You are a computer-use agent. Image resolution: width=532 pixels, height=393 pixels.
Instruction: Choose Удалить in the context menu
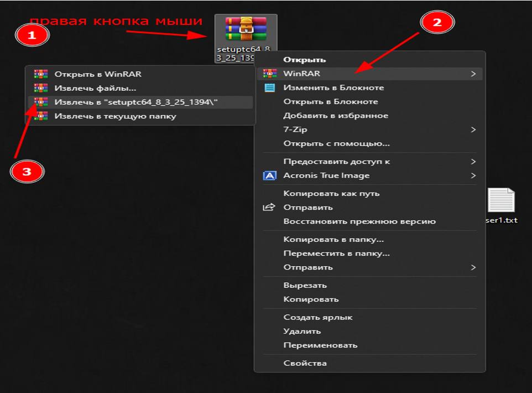370,331
